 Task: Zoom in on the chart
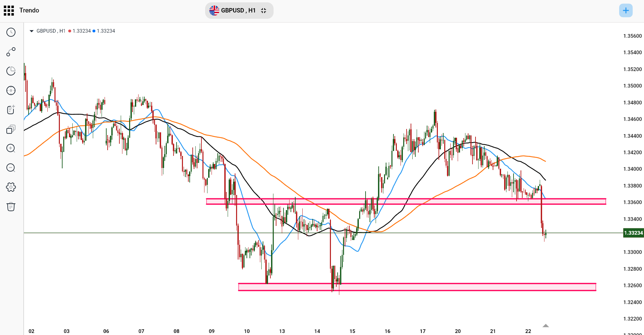[11, 148]
